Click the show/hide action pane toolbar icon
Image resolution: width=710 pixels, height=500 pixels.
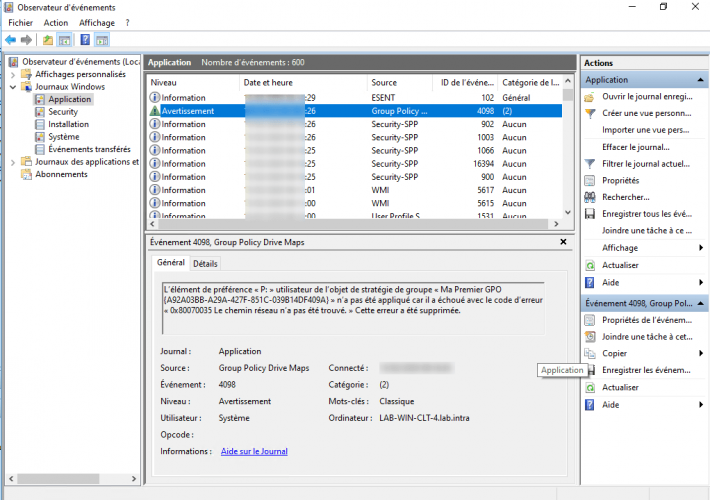point(102,40)
